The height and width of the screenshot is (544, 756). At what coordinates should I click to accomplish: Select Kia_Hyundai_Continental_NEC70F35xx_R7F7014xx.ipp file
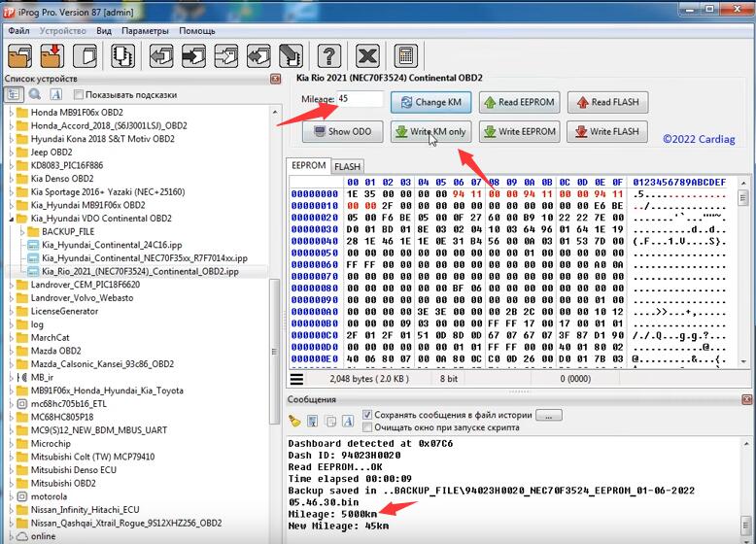tap(145, 258)
